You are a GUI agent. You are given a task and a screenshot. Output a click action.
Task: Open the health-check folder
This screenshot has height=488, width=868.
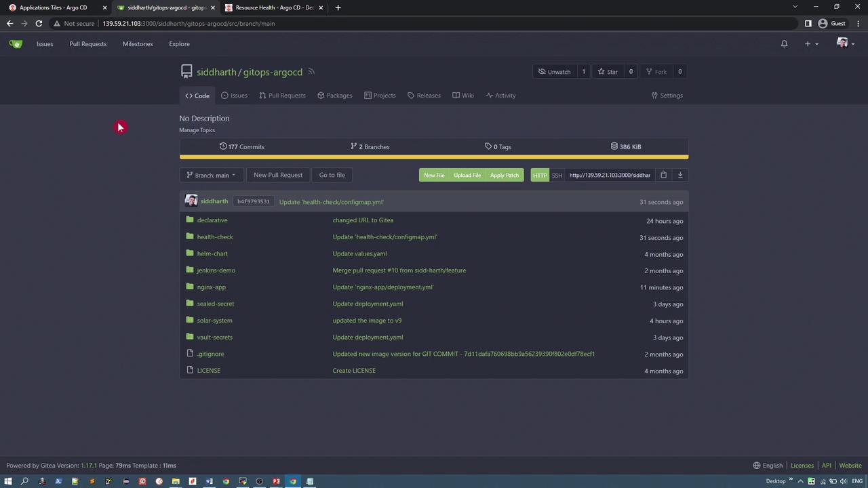pyautogui.click(x=214, y=237)
